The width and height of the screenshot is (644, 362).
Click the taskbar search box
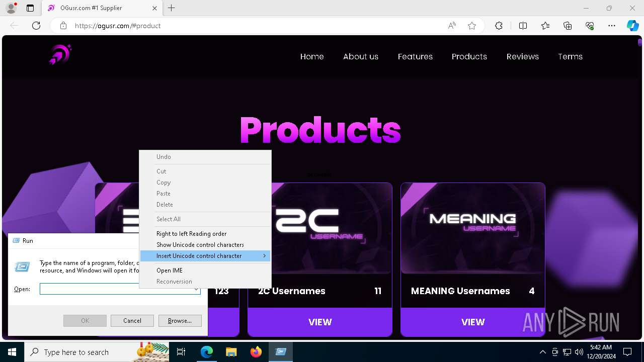point(97,352)
